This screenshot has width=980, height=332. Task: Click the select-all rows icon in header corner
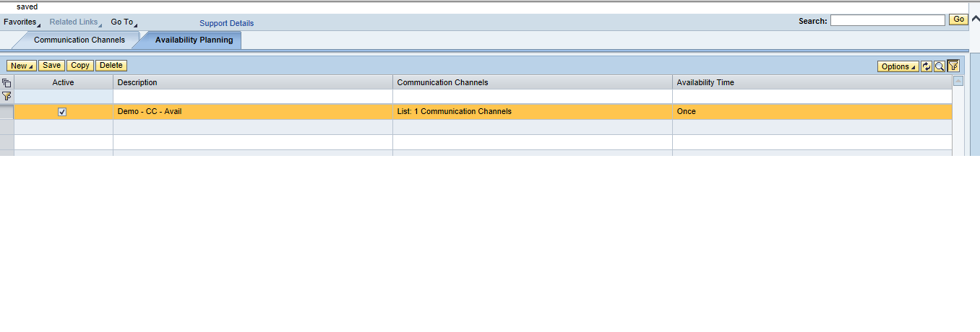pyautogui.click(x=7, y=83)
